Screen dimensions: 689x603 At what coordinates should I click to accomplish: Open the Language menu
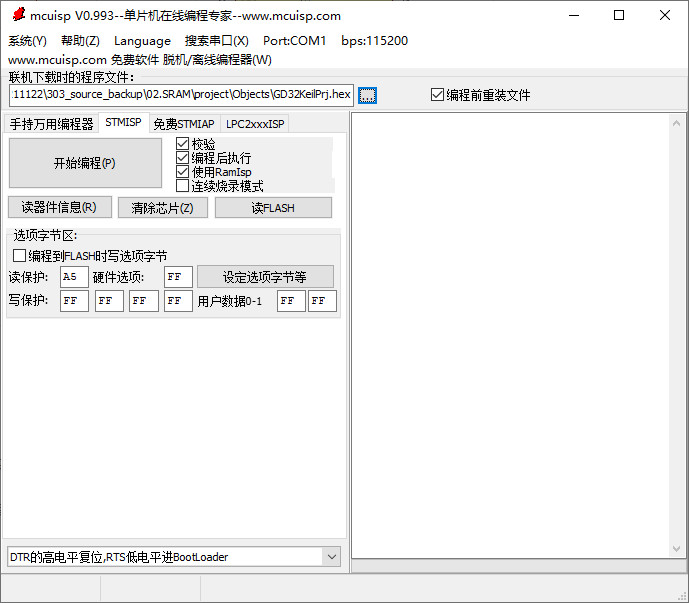142,40
